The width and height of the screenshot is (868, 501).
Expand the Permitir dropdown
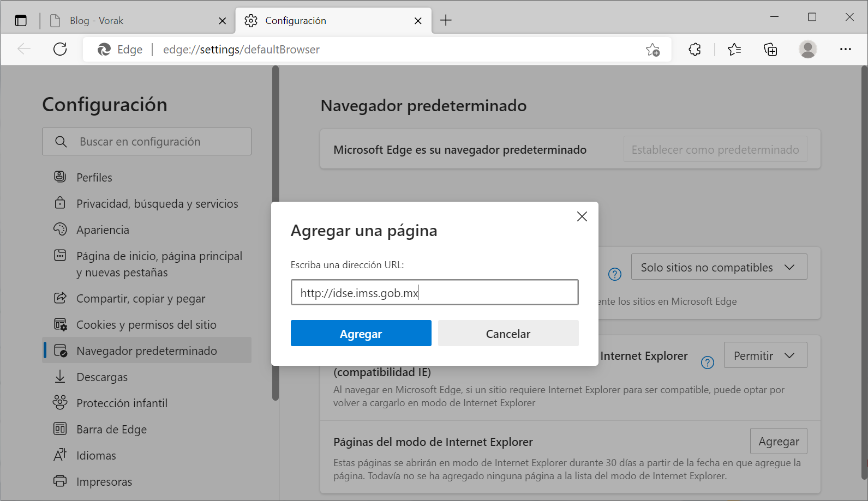pos(765,355)
